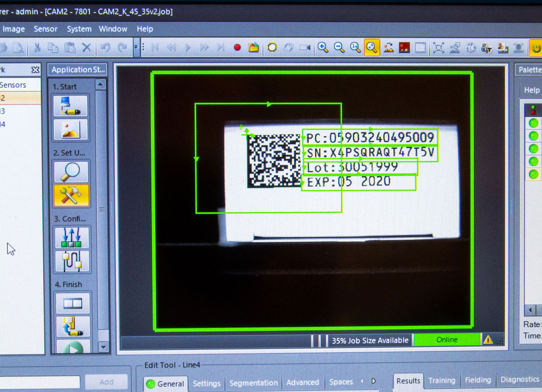Select the Sensors tree item
Viewport: 542px width, 392px height.
click(x=13, y=85)
